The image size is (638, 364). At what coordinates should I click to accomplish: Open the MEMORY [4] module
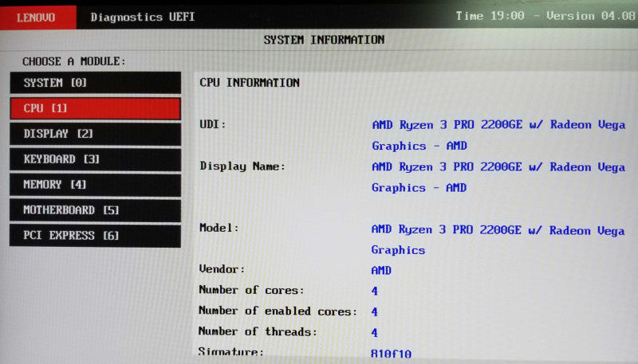click(95, 185)
